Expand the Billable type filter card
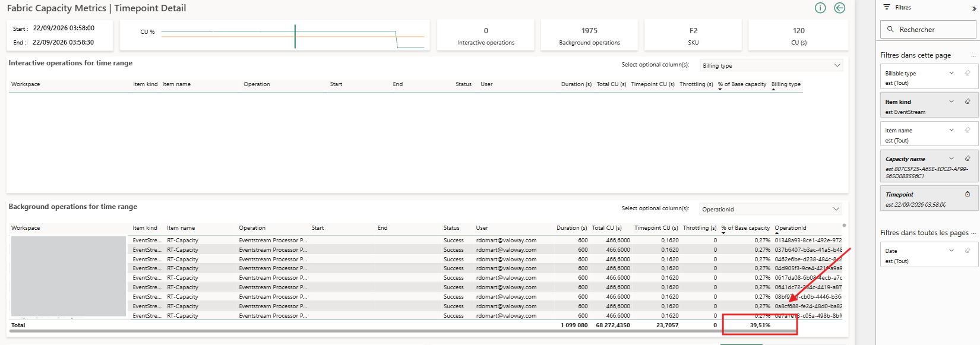 [x=951, y=73]
